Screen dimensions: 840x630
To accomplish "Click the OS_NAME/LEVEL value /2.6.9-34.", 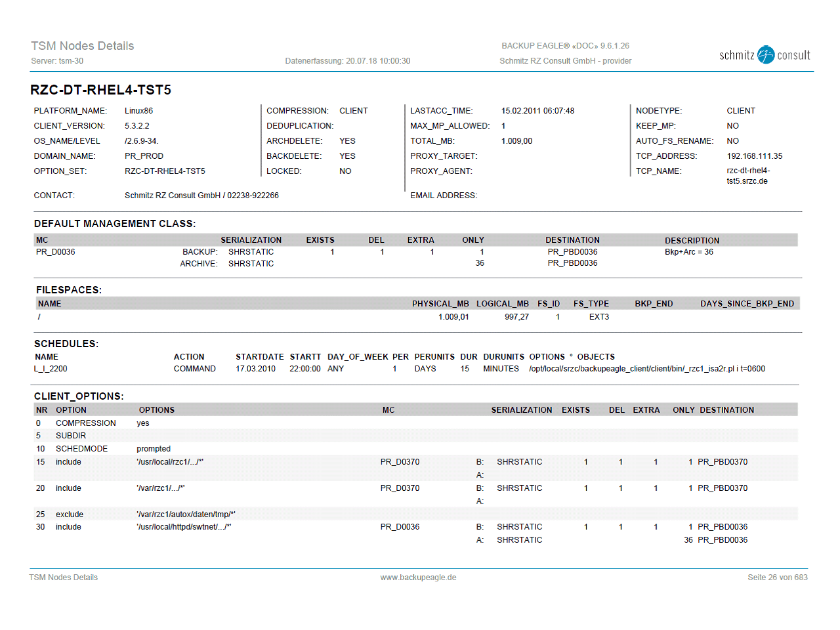I will (x=142, y=141).
